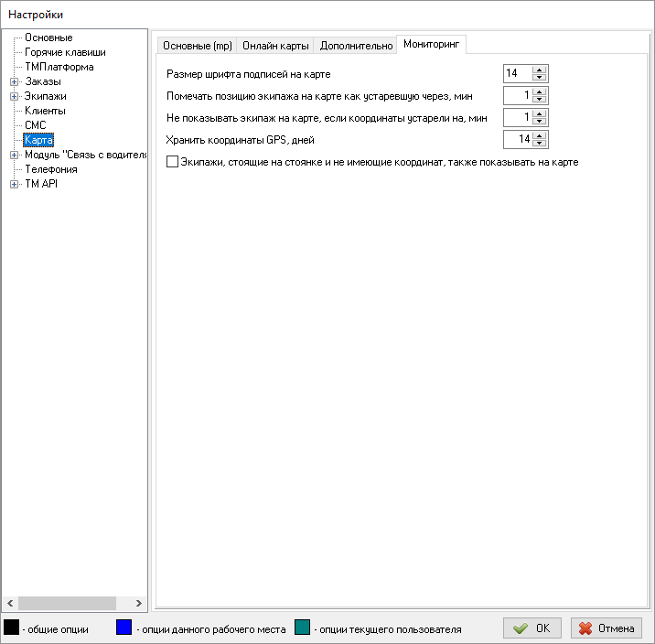The height and width of the screenshot is (644, 655).
Task: Click the blue workplace options color swatch
Action: [x=124, y=628]
